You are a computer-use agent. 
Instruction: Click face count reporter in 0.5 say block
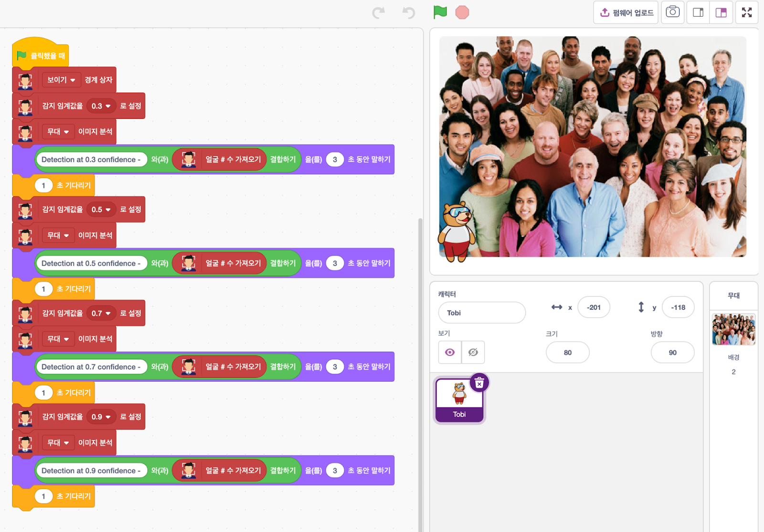pyautogui.click(x=219, y=263)
